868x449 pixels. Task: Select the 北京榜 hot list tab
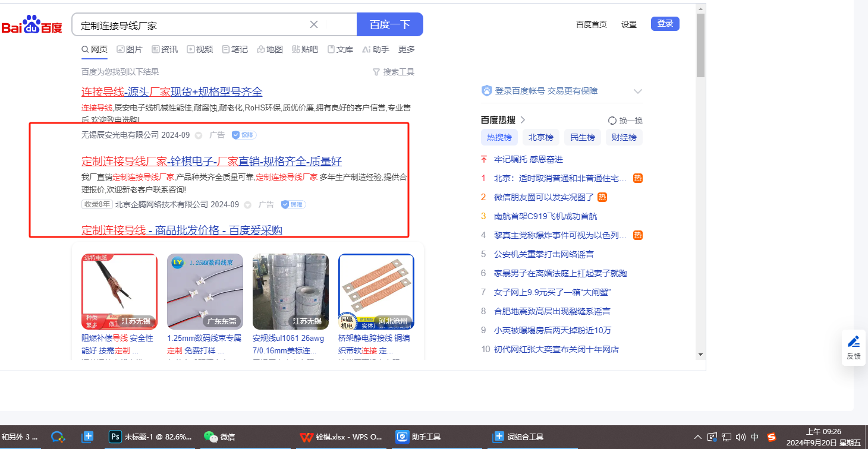(x=540, y=137)
